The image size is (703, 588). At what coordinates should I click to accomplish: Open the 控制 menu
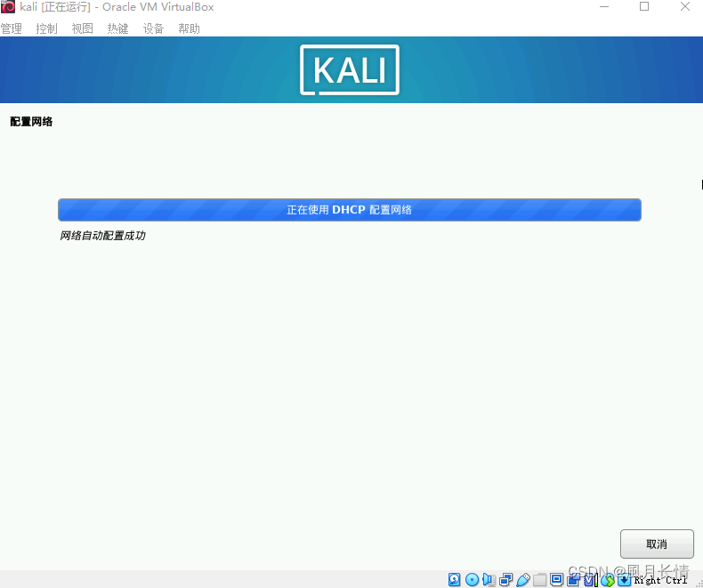46,28
